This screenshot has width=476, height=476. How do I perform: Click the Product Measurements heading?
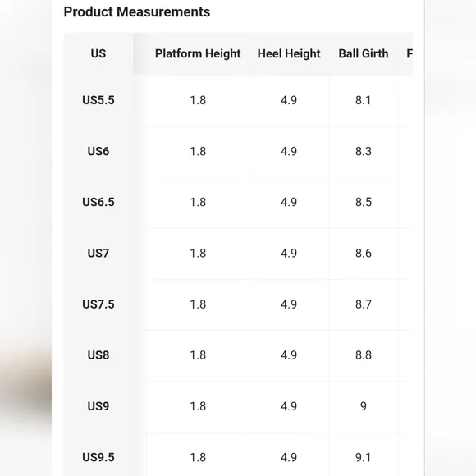[137, 12]
